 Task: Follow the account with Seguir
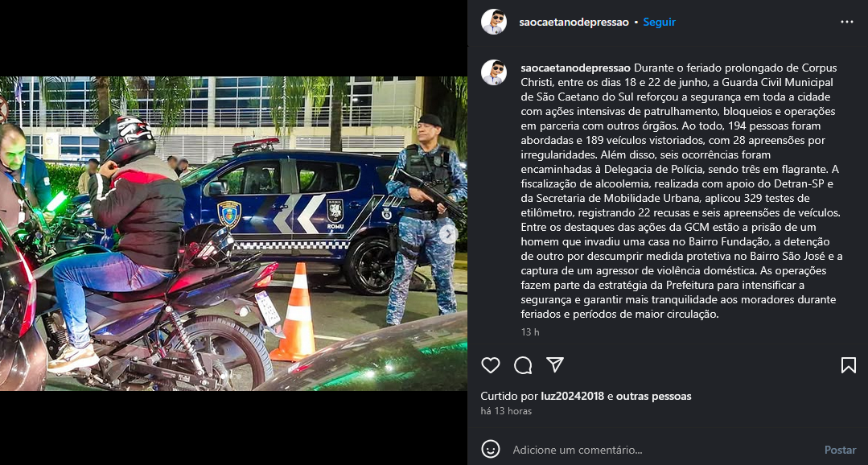[x=659, y=23]
